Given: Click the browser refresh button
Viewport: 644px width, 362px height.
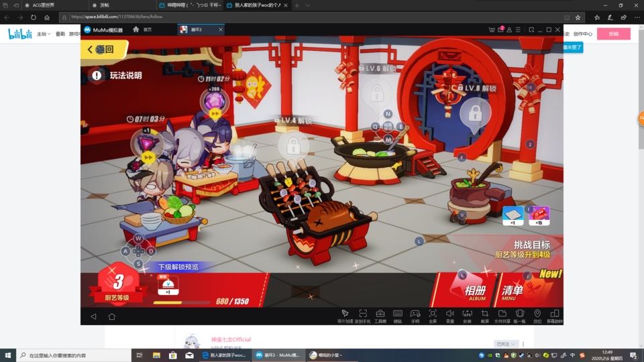Looking at the screenshot, I should [34, 17].
